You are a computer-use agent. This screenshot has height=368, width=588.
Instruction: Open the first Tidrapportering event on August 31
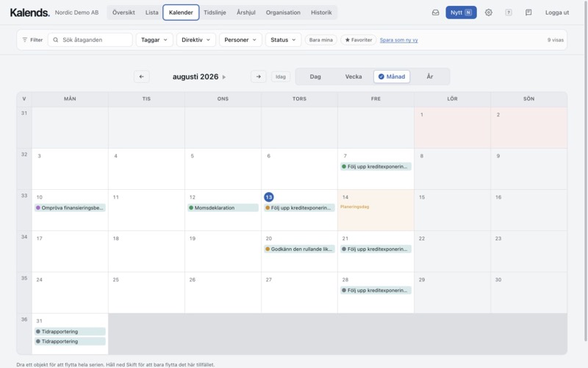click(70, 332)
